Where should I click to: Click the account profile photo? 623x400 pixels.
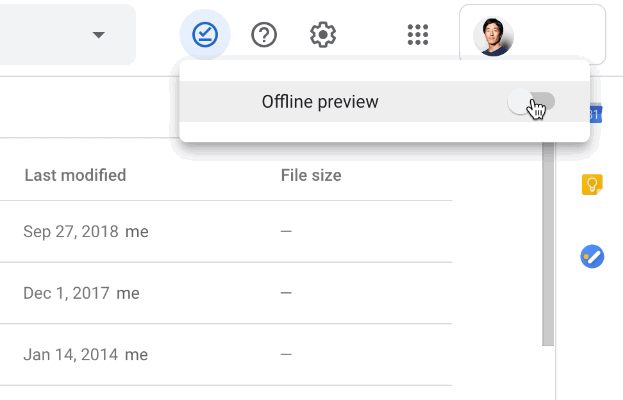(493, 37)
